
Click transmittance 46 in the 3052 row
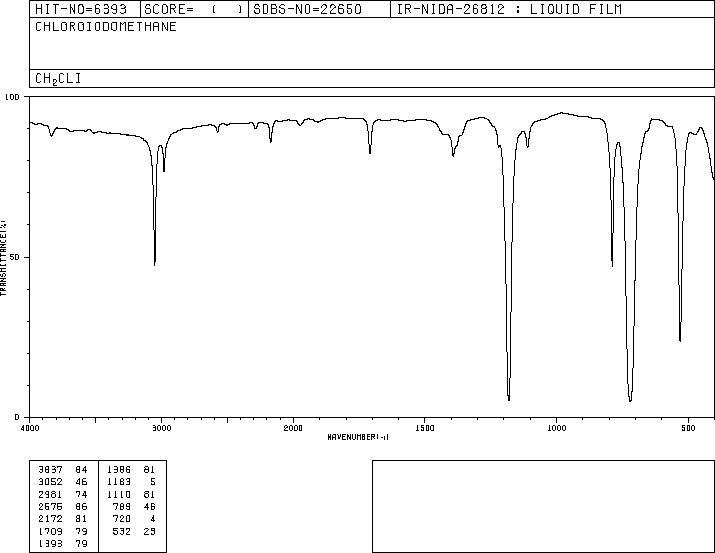coord(81,482)
